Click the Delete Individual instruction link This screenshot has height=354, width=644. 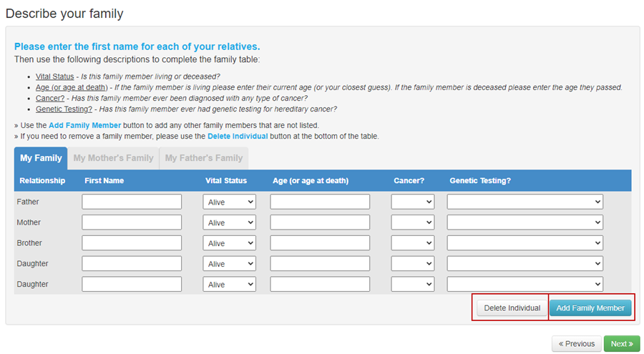click(x=238, y=136)
